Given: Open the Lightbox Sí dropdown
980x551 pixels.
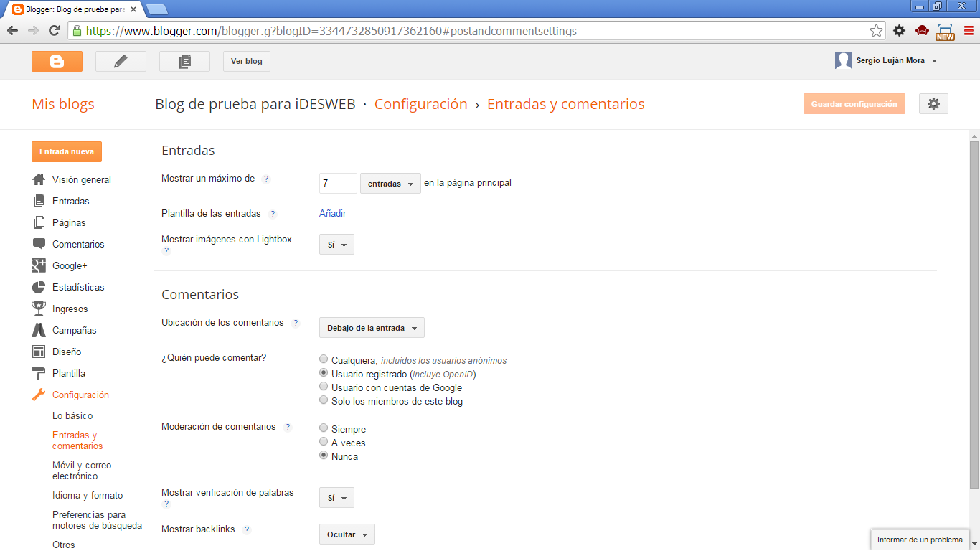Looking at the screenshot, I should pyautogui.click(x=336, y=245).
